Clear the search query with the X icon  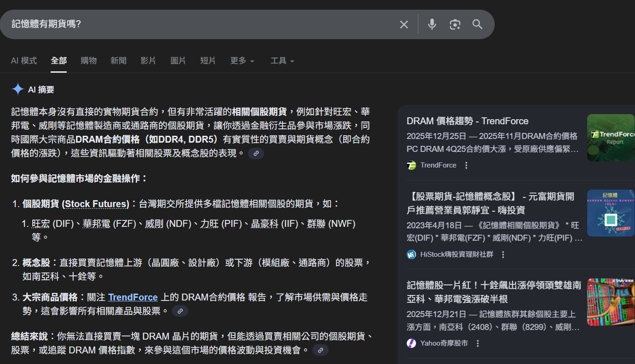404,24
